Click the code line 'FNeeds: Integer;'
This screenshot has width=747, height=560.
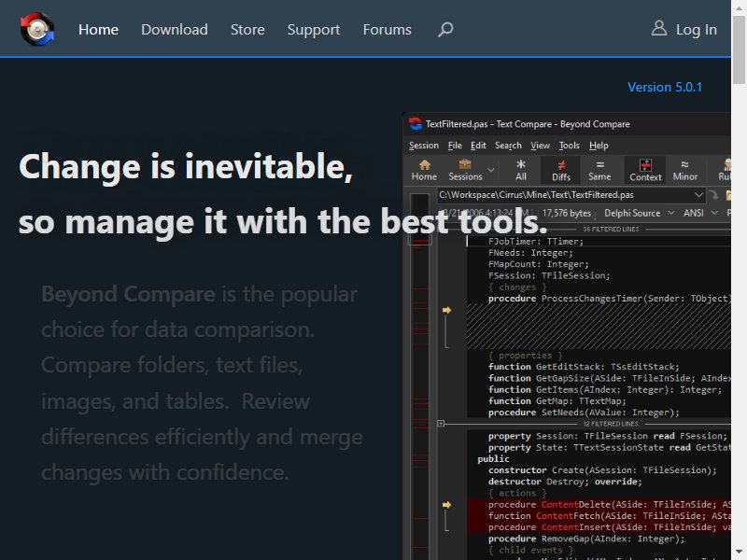[x=530, y=253]
